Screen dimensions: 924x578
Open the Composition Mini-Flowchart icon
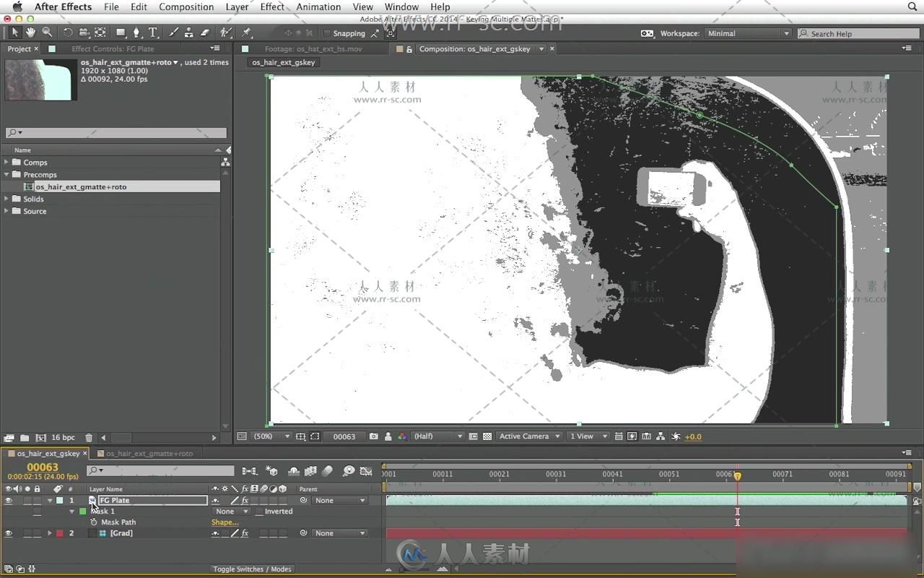(249, 471)
